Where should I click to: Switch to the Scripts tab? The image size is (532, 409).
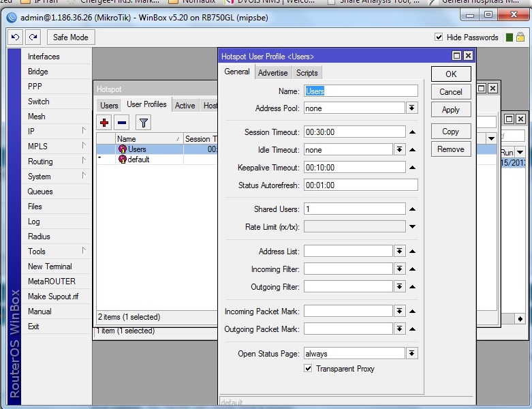click(x=307, y=73)
